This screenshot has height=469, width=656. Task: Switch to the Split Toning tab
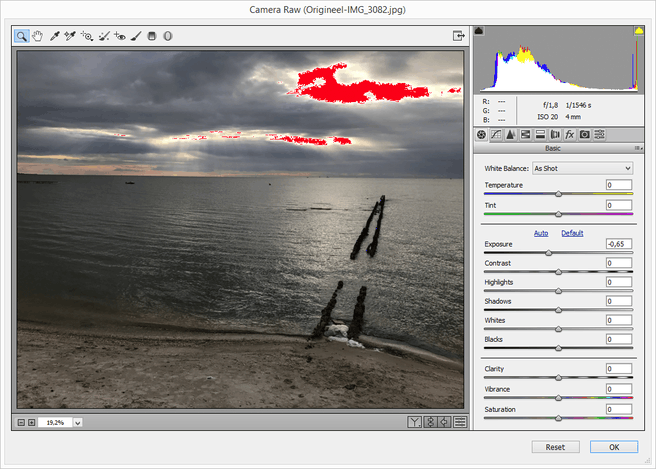click(540, 135)
